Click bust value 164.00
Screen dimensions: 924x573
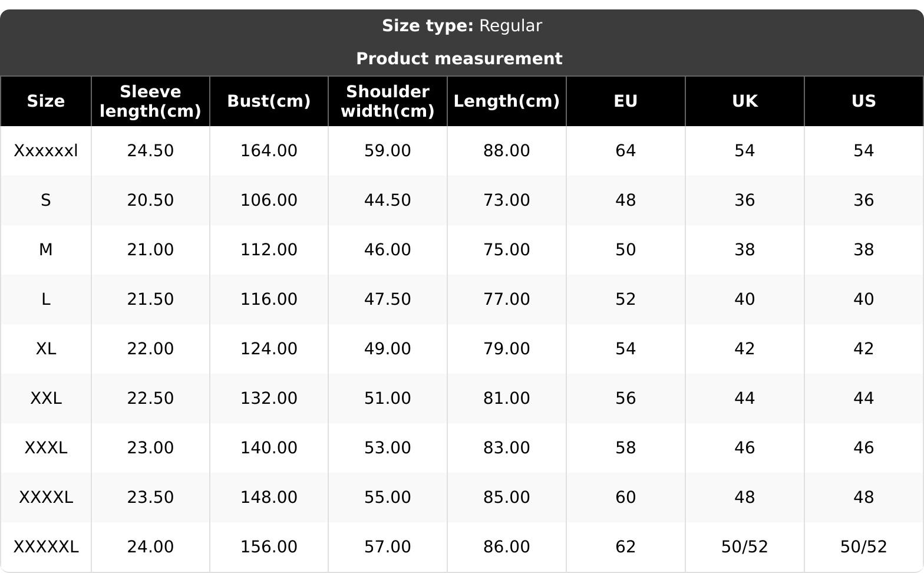pos(269,151)
